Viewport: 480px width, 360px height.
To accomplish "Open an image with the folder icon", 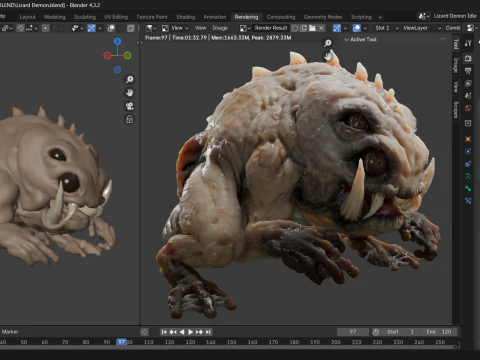I will (x=312, y=28).
